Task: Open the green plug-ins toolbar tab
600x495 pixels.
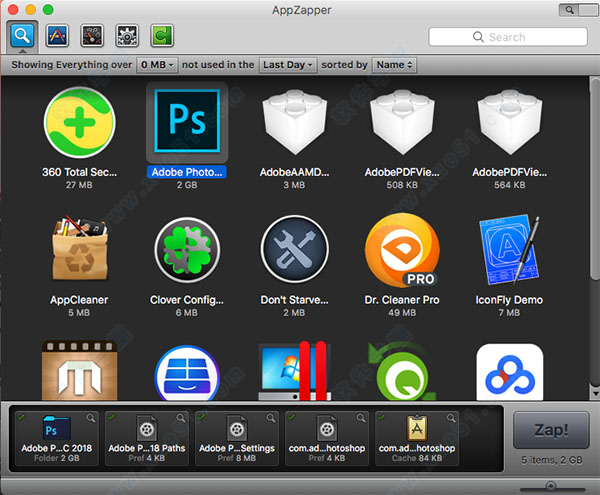Action: click(x=162, y=36)
